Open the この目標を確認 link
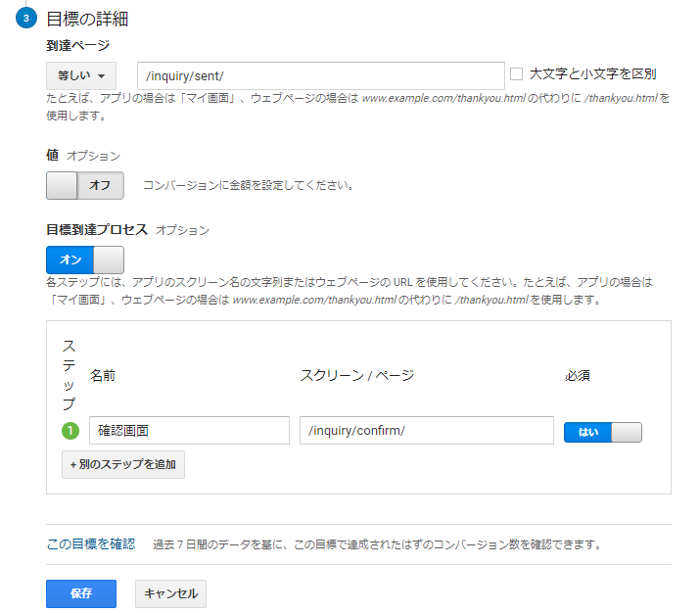 (91, 543)
